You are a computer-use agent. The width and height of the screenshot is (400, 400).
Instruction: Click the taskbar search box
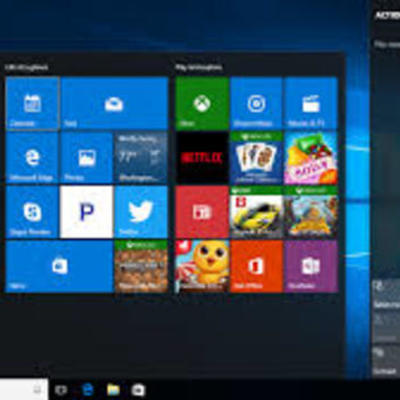click(x=24, y=389)
